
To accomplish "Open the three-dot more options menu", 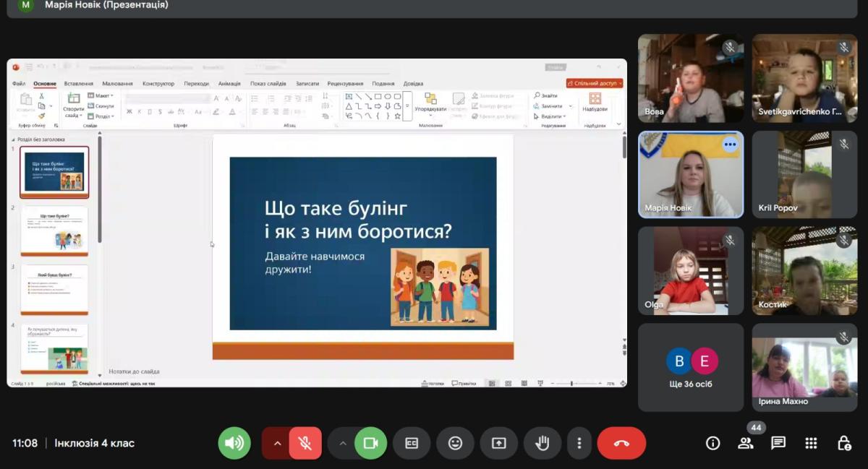I will pyautogui.click(x=579, y=443).
